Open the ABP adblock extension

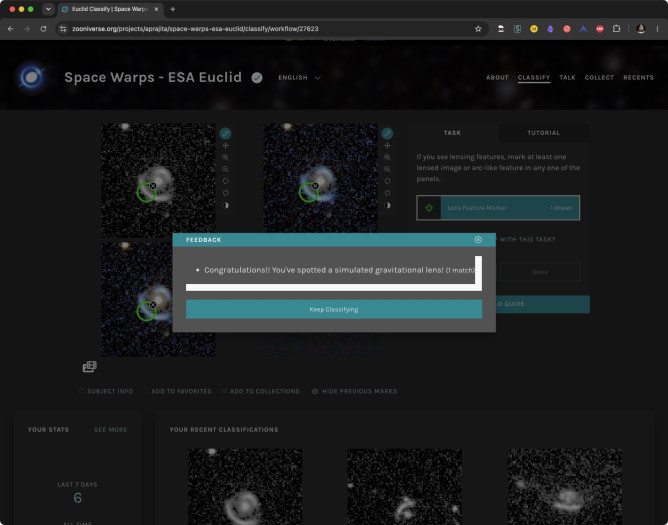[x=600, y=29]
